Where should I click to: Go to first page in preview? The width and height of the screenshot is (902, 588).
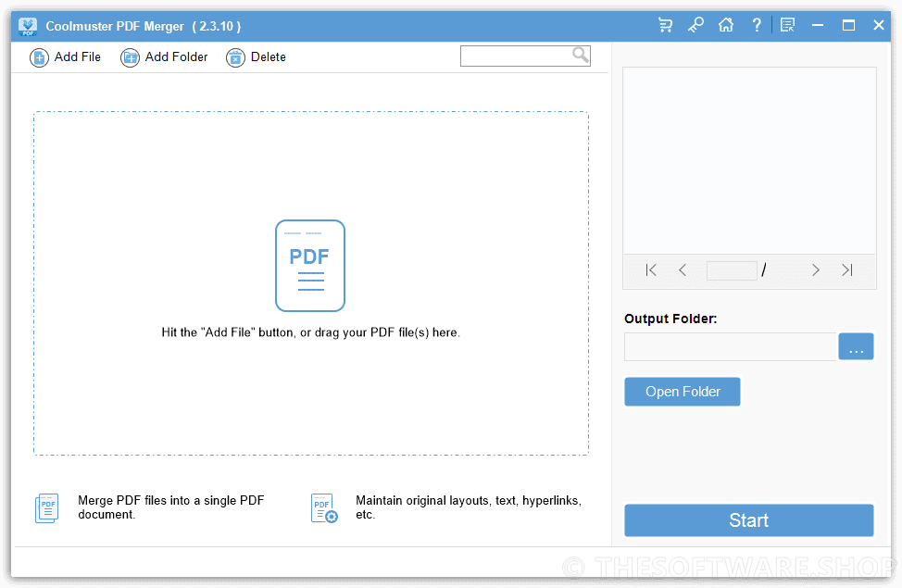pyautogui.click(x=651, y=270)
